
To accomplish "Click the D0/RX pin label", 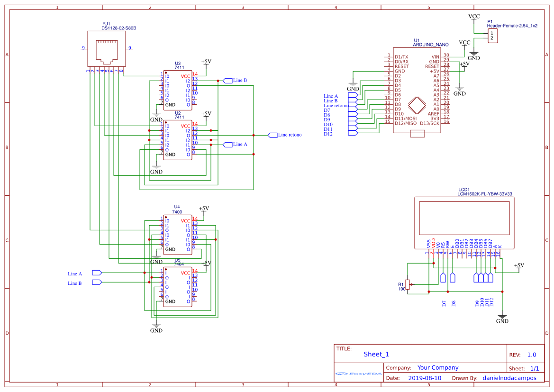I will [401, 62].
